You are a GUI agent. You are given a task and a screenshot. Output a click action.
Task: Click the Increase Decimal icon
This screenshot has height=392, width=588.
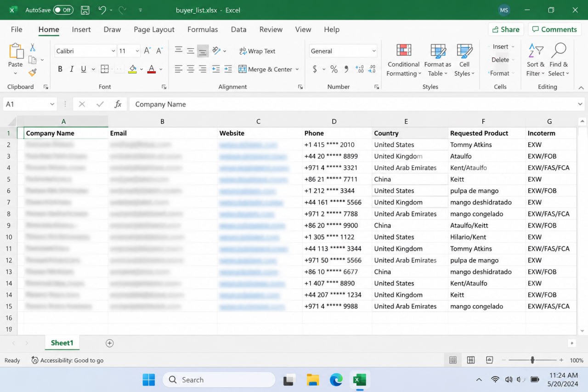360,69
